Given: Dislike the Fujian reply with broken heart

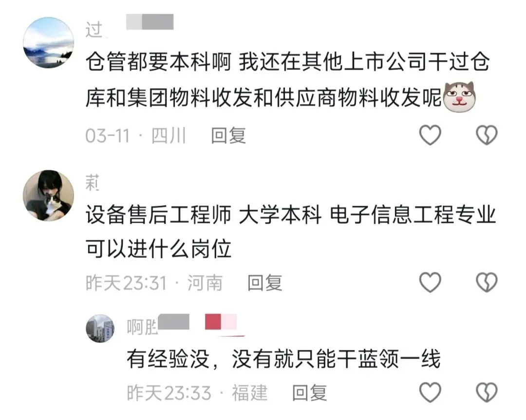Looking at the screenshot, I should point(487,392).
